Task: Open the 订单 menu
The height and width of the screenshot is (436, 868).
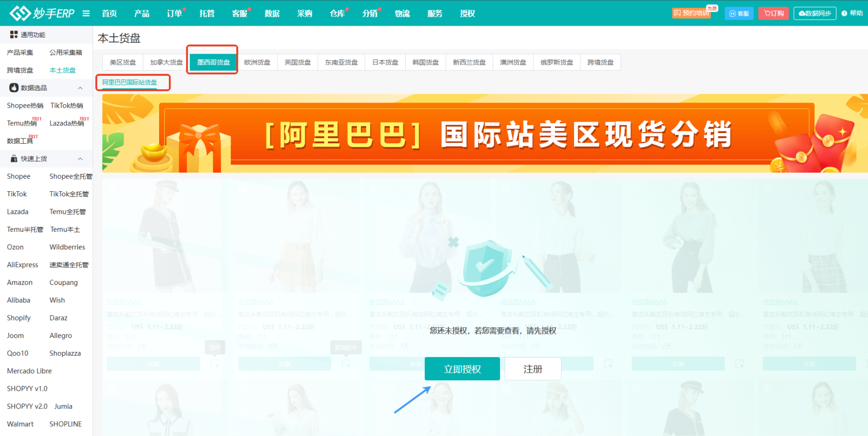Action: click(x=175, y=13)
